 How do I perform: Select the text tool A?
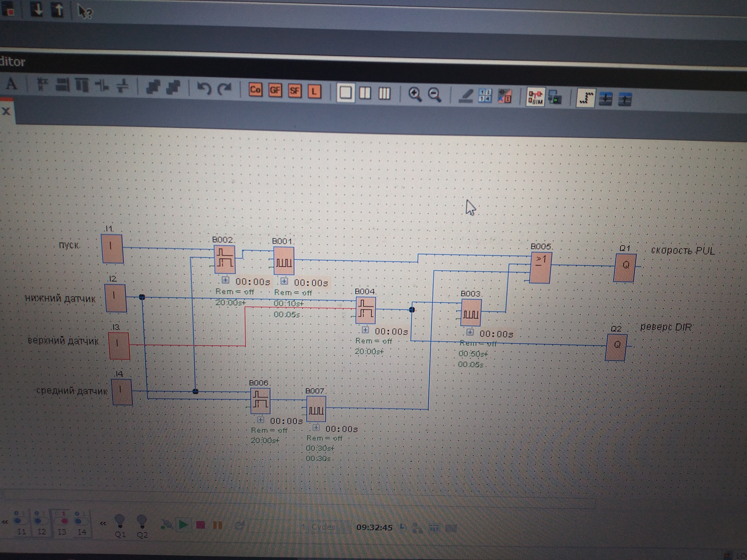click(11, 83)
